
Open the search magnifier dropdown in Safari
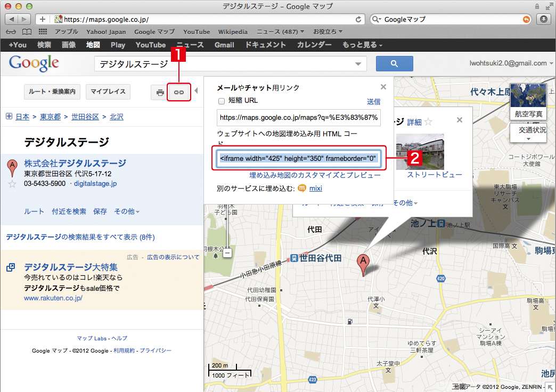tap(377, 19)
